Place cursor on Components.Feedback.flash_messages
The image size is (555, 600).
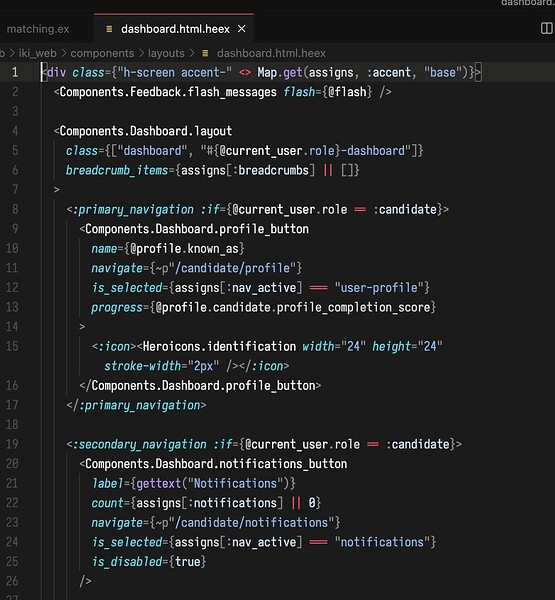[168, 92]
